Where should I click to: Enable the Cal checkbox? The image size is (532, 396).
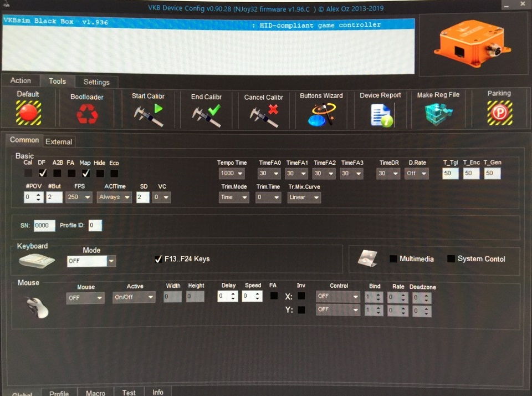click(28, 173)
